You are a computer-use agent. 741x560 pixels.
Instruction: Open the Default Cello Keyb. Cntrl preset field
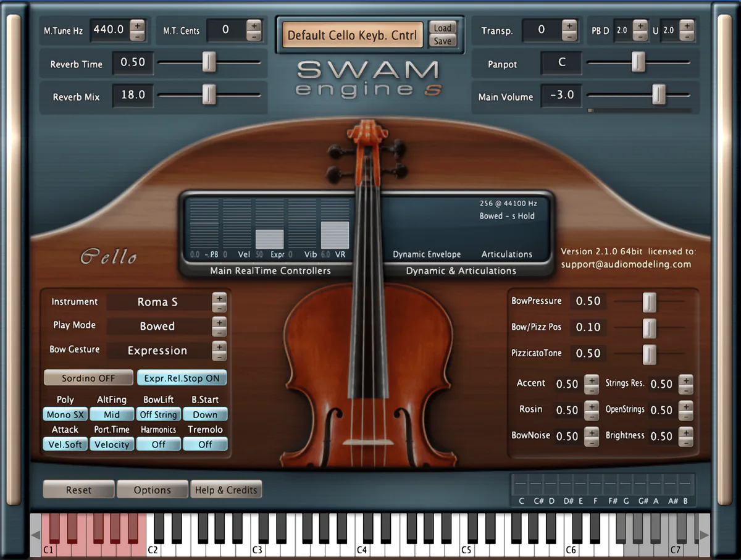click(354, 35)
